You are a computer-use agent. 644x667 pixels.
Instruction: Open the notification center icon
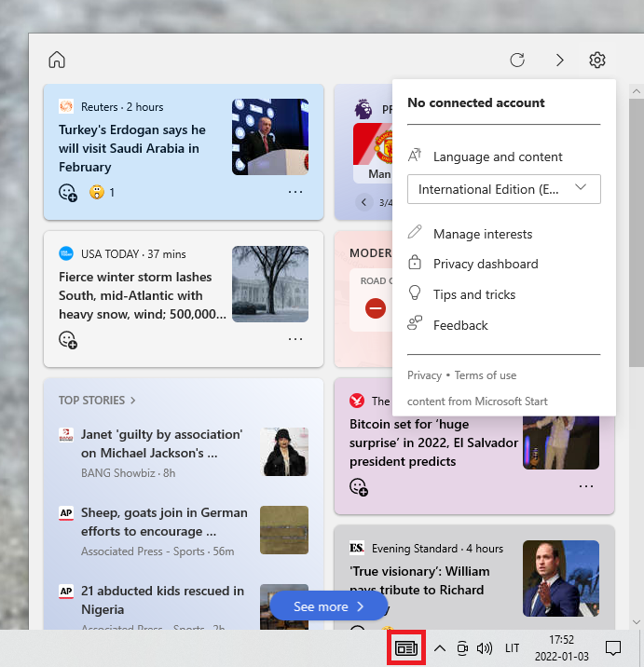[x=613, y=648]
